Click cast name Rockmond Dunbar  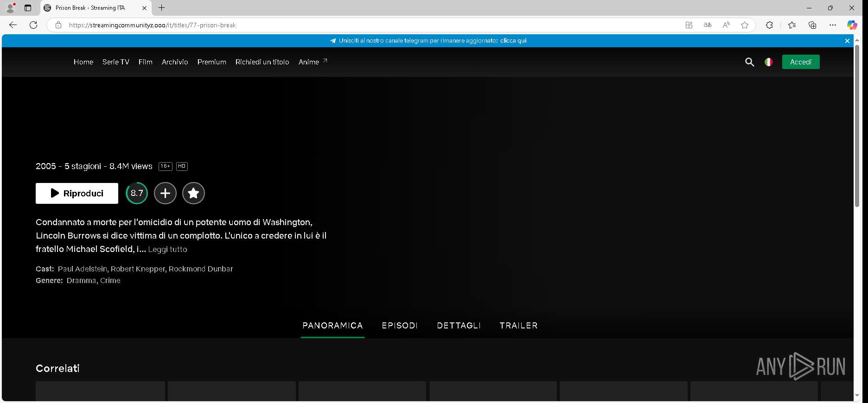point(201,269)
